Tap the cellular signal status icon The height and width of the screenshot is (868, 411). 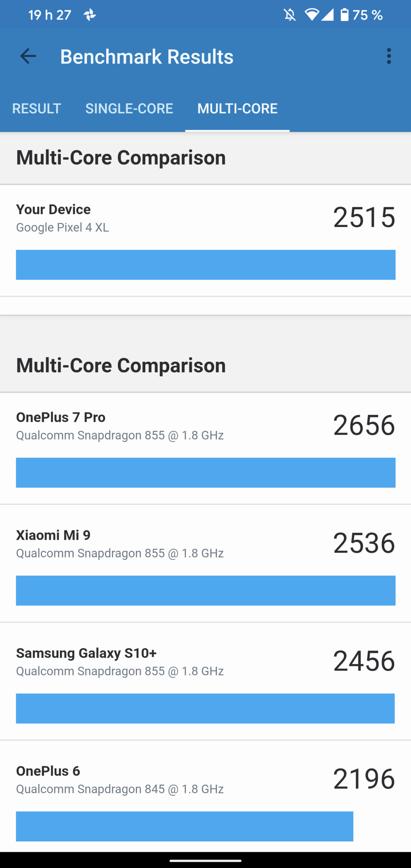point(327,15)
